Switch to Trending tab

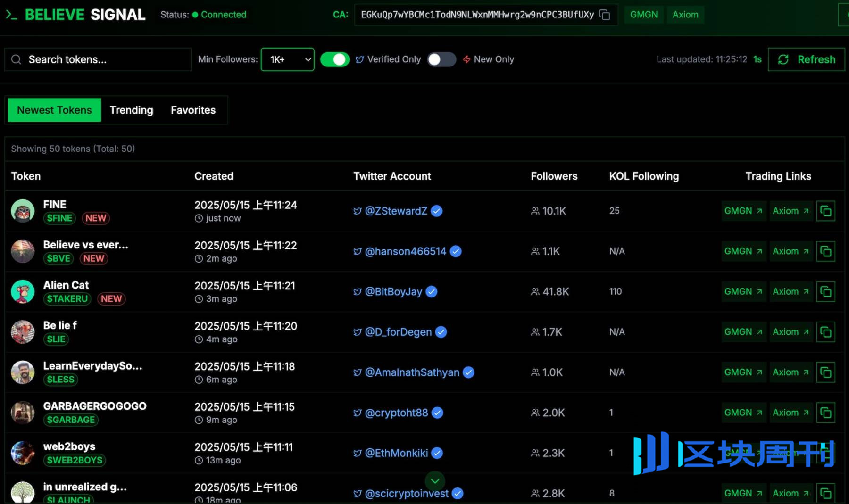pyautogui.click(x=131, y=110)
